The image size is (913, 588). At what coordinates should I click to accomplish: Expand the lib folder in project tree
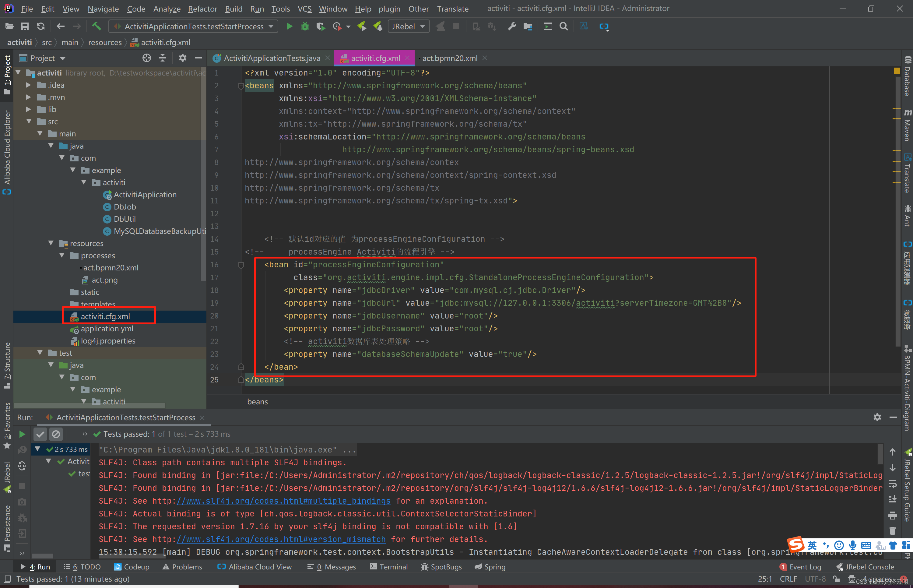pyautogui.click(x=29, y=109)
